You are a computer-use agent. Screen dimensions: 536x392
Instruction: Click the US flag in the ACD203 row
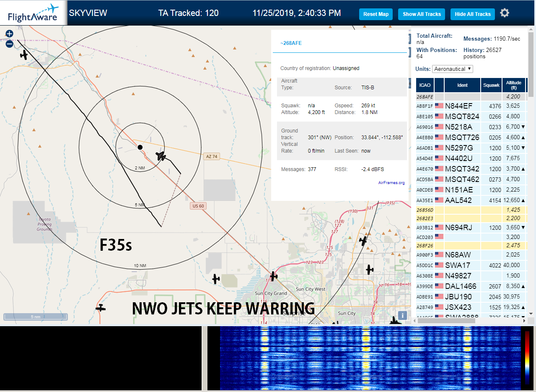pos(439,237)
